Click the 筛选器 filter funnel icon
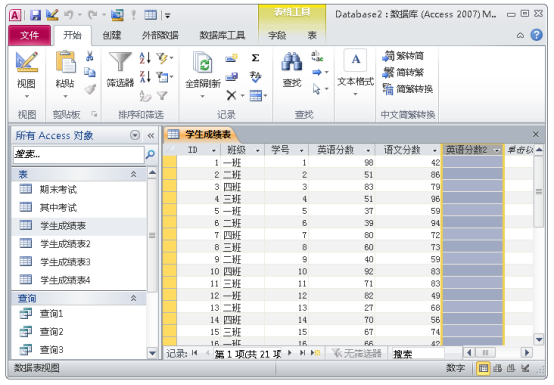Screen dimensions: 554x385 click(x=120, y=69)
